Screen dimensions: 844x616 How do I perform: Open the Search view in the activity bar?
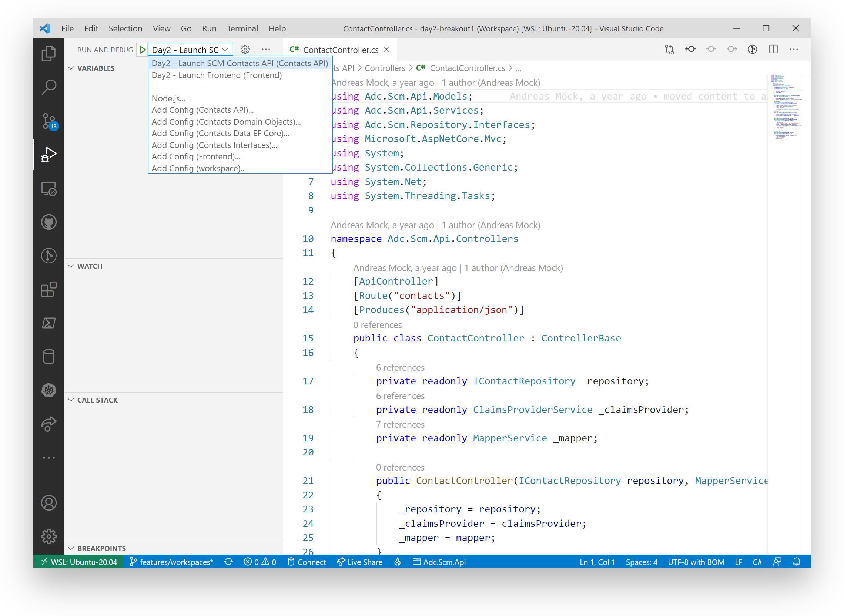point(48,87)
